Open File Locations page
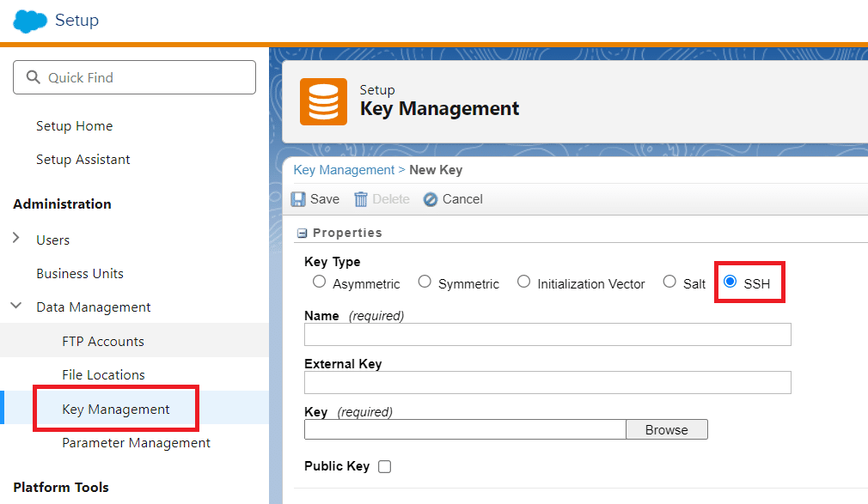The width and height of the screenshot is (868, 504). pos(103,374)
